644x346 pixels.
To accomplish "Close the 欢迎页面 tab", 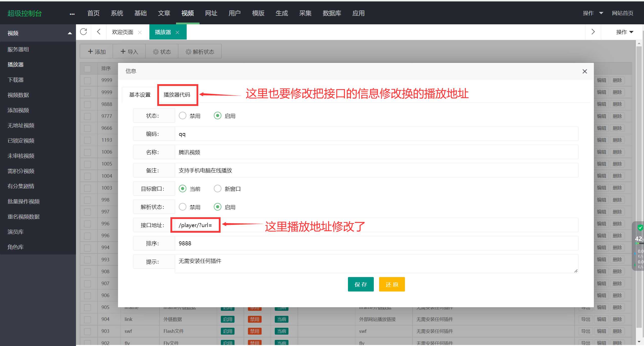I will click(x=140, y=32).
